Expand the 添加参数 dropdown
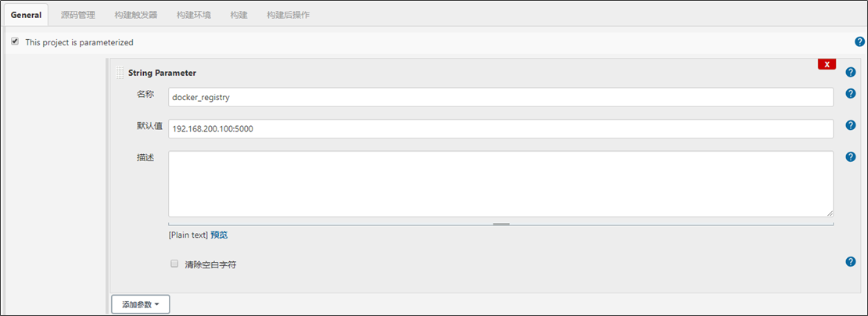The image size is (868, 316). coord(141,304)
